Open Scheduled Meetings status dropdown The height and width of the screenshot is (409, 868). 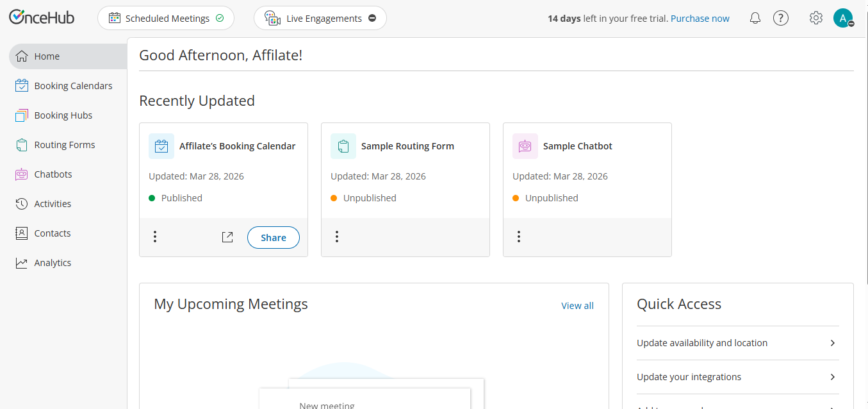click(166, 18)
